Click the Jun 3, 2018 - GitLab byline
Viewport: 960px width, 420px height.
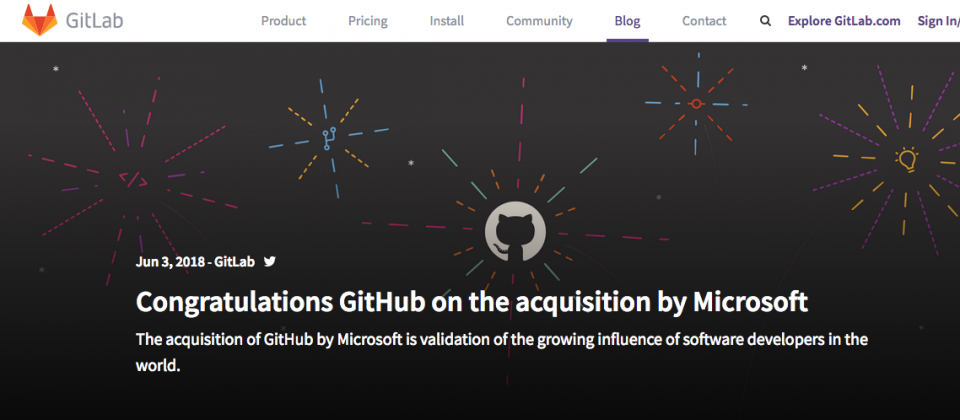(x=195, y=261)
